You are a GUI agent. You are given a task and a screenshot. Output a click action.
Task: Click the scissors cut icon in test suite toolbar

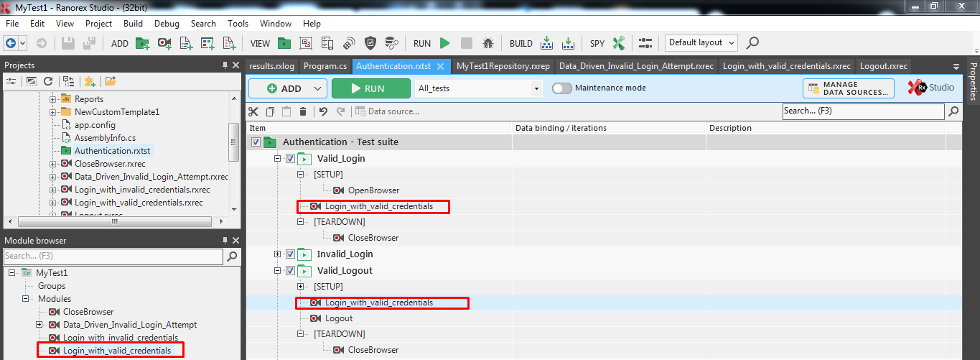tap(253, 111)
